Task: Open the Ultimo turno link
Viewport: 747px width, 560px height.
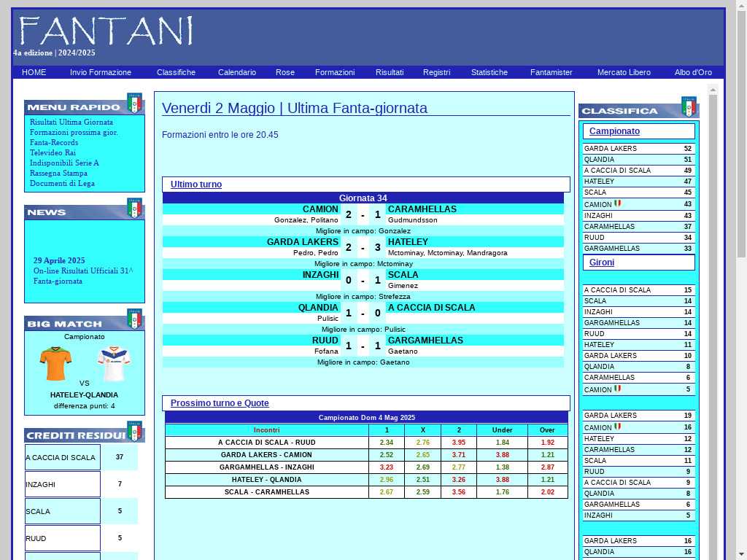Action: coord(196,184)
